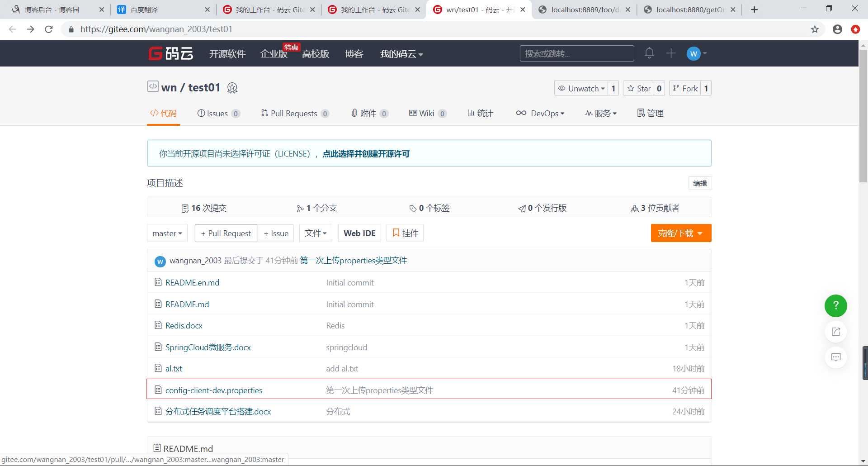Click the share icon on right sidebar
Screen dimensions: 868x466
click(x=835, y=332)
